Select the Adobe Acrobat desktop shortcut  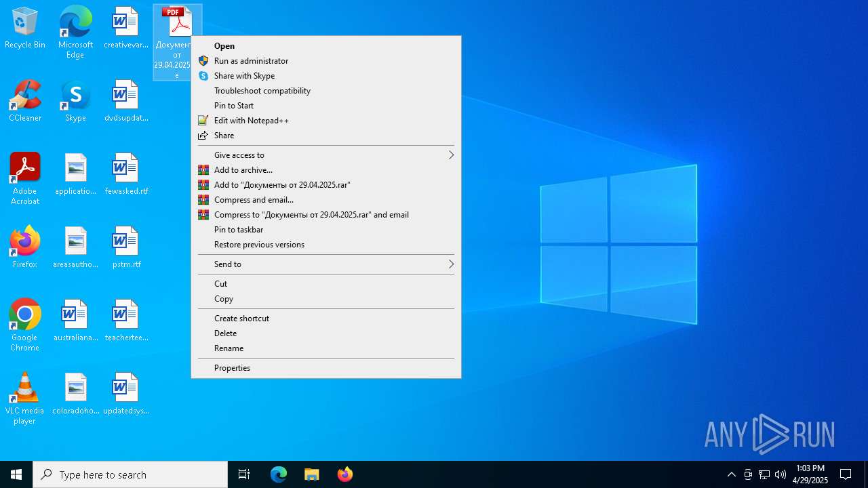[25, 179]
